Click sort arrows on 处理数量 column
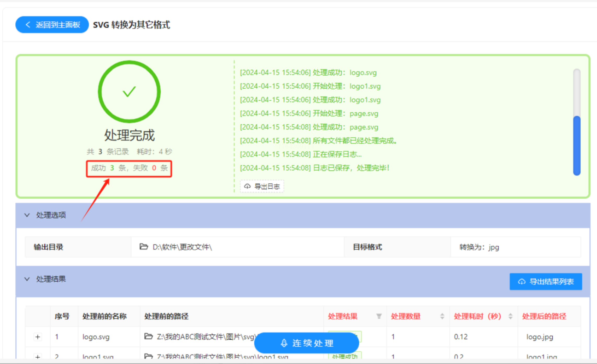 tap(442, 316)
